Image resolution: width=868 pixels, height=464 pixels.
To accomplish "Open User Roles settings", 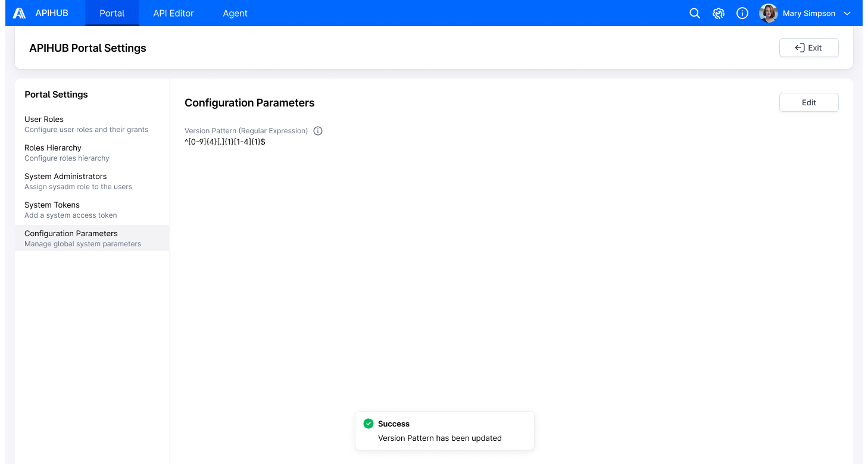I will [x=92, y=124].
